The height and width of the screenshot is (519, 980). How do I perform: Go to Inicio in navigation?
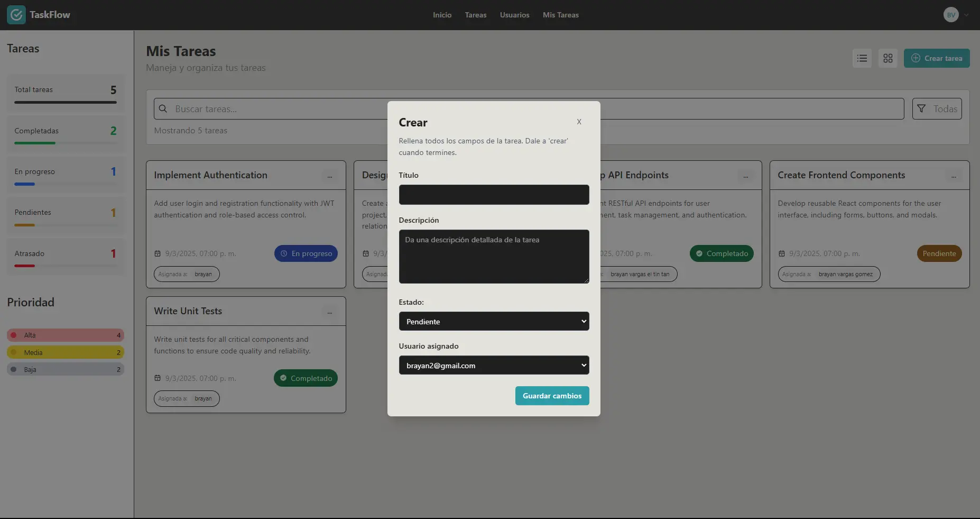442,15
